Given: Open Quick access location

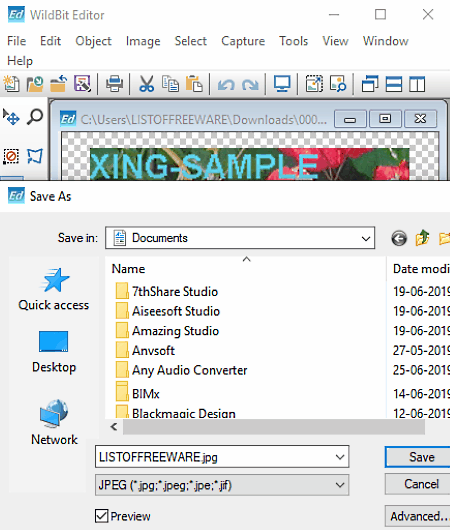Looking at the screenshot, I should (x=54, y=290).
